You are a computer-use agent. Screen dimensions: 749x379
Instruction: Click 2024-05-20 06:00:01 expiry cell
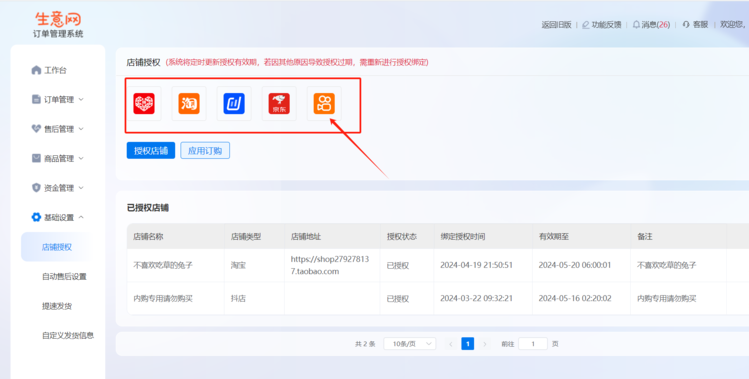pos(575,265)
